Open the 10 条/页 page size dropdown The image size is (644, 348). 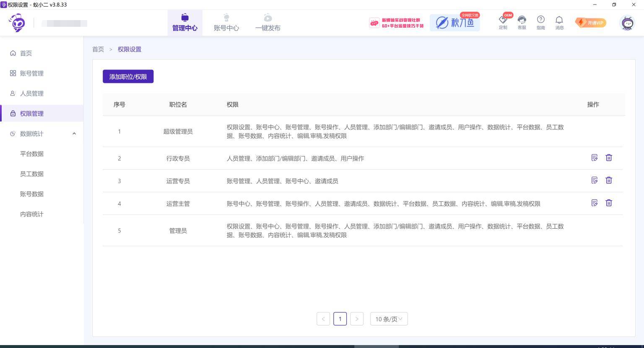pyautogui.click(x=389, y=319)
